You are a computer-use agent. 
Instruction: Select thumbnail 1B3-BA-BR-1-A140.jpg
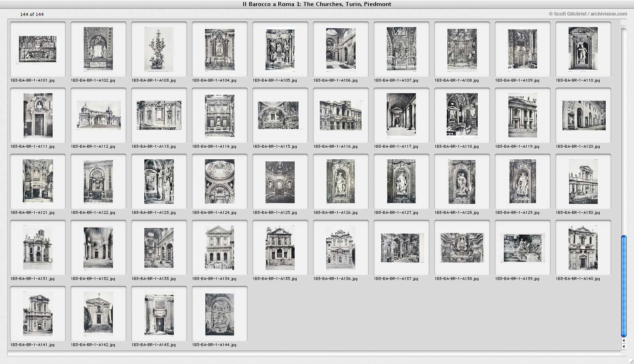(x=583, y=247)
